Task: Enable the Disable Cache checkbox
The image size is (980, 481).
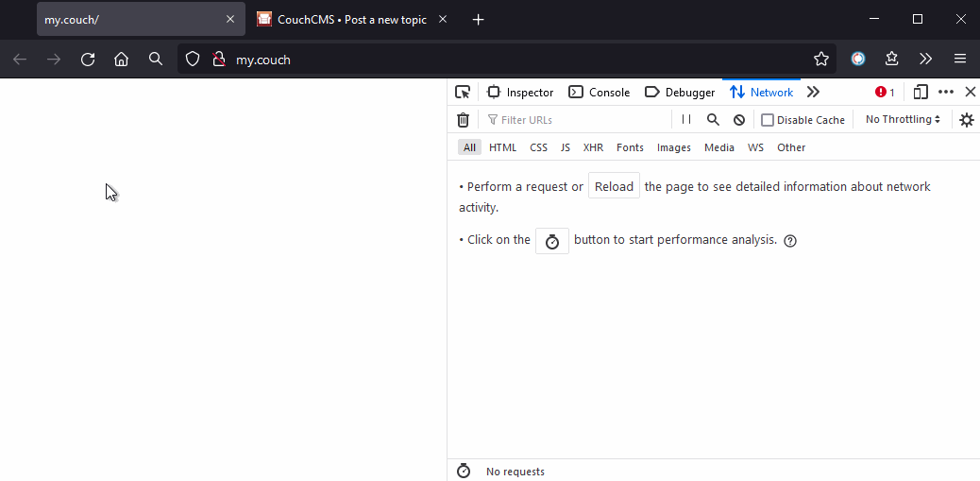Action: [768, 120]
